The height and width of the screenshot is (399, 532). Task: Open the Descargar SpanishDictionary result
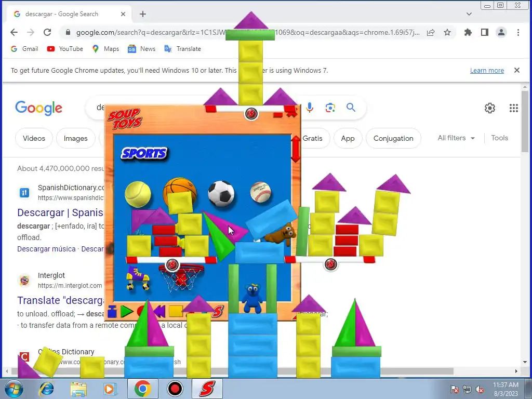[60, 212]
